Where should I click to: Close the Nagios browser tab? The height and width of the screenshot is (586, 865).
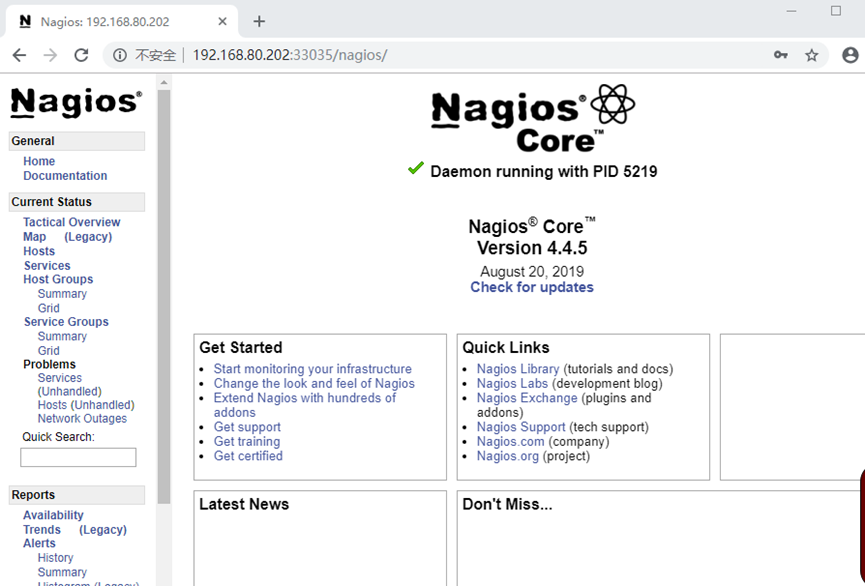(222, 22)
